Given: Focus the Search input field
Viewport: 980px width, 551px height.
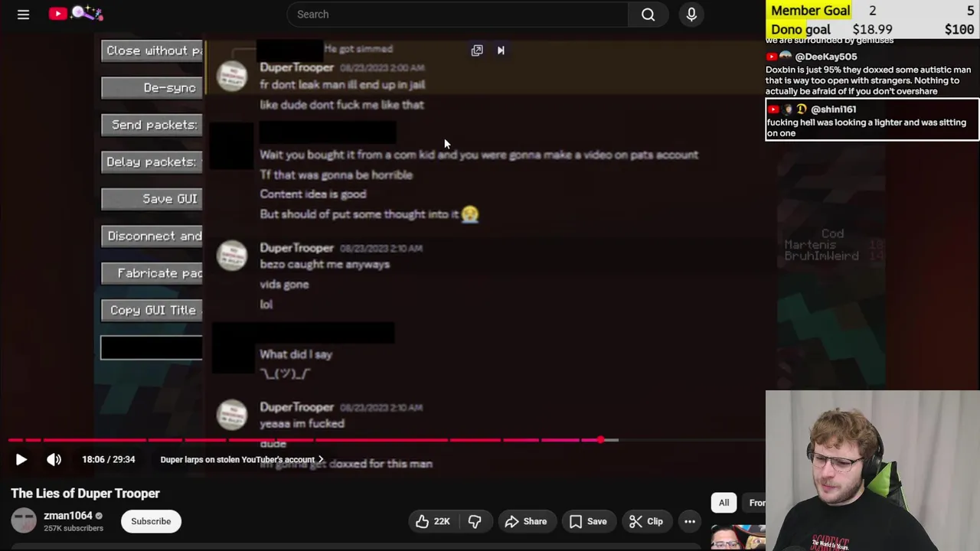Looking at the screenshot, I should click(x=458, y=14).
